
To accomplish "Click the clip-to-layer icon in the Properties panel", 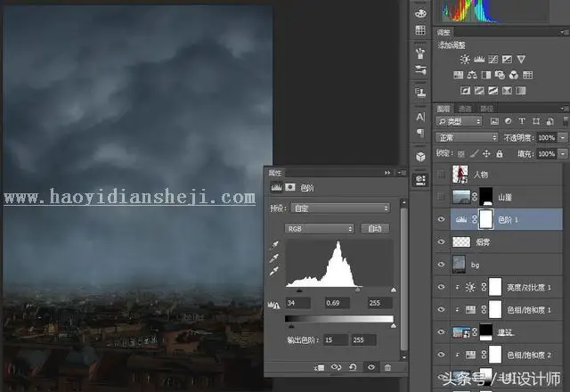I will point(319,368).
